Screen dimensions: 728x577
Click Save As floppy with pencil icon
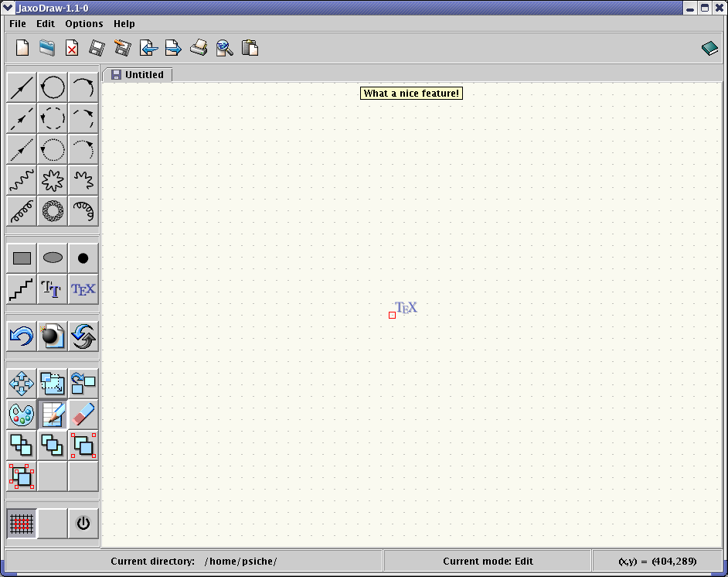(122, 48)
